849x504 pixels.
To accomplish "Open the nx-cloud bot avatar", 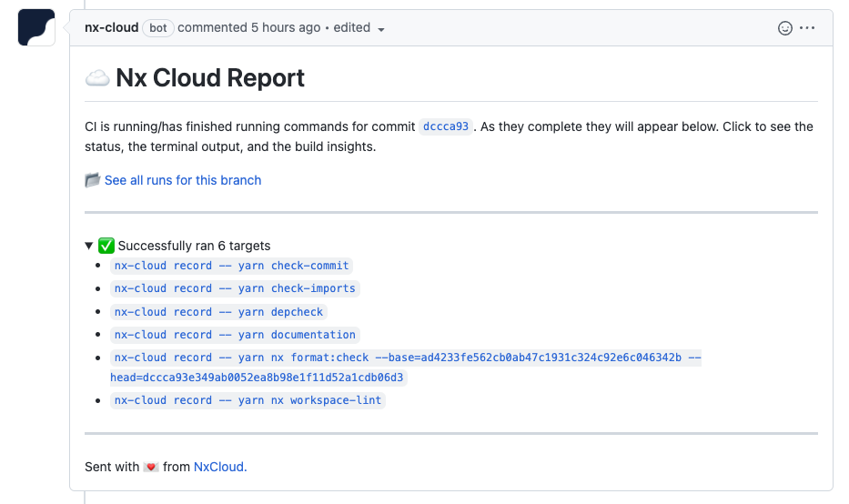I will (36, 28).
